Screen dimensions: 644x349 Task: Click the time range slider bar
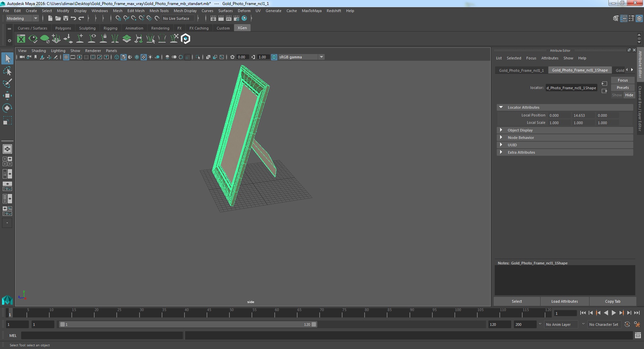coord(188,325)
